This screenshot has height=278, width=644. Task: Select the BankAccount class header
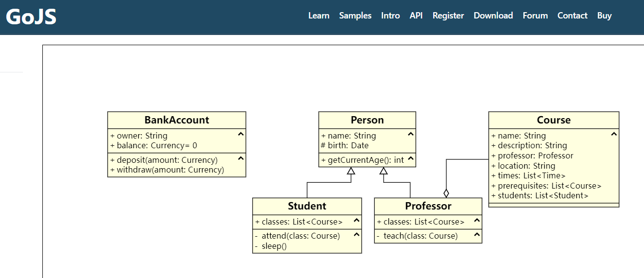177,120
